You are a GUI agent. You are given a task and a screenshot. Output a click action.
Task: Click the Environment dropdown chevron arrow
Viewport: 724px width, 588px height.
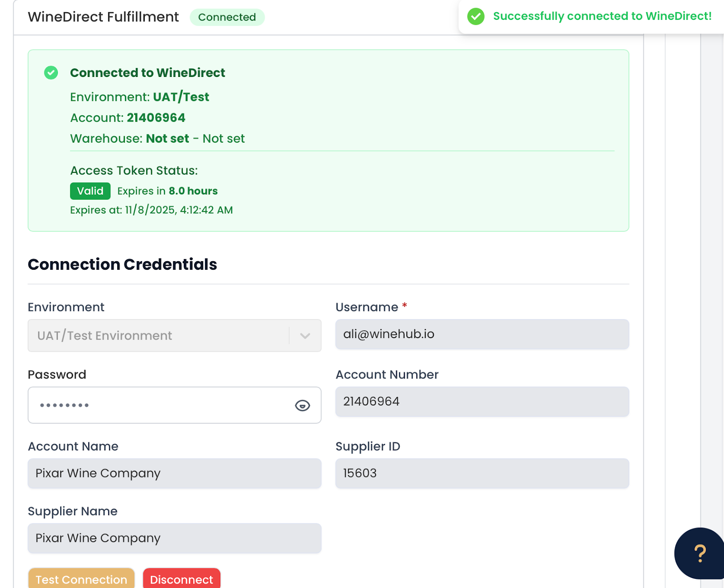(x=305, y=336)
